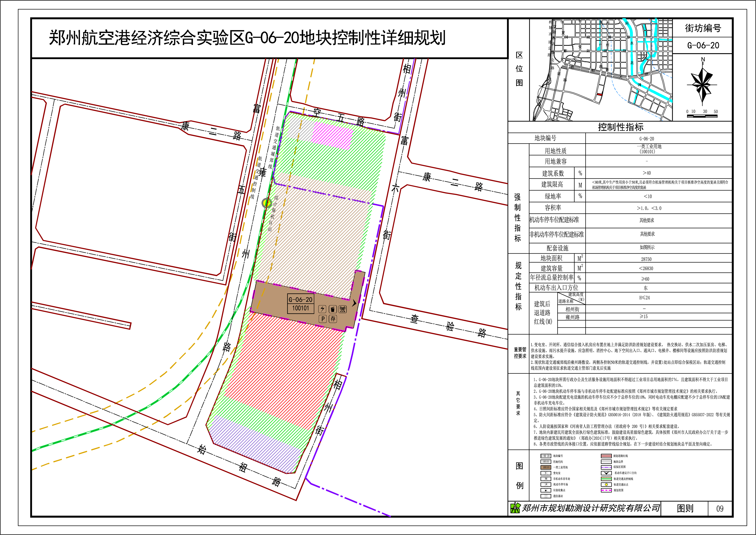Click the lightning substation icon on the parcel
This screenshot has width=756, height=535.
click(322, 309)
